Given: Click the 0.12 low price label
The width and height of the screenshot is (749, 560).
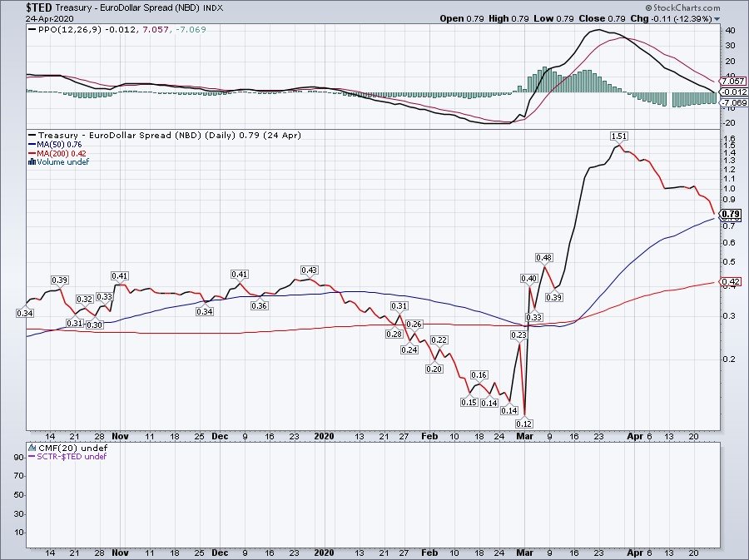Looking at the screenshot, I should point(524,424).
